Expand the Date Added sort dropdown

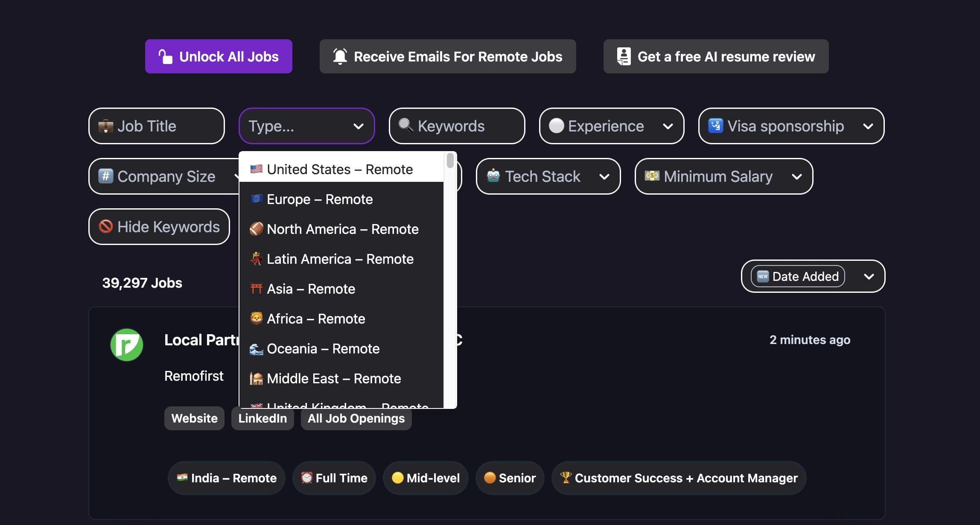869,277
